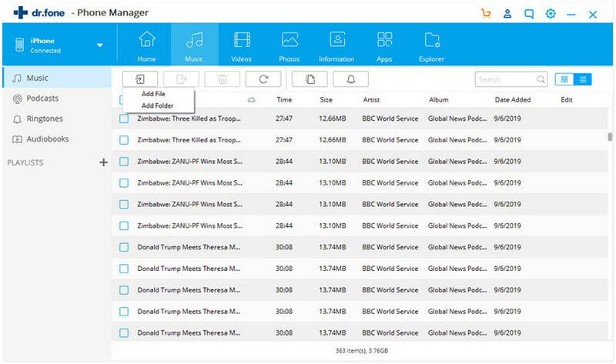Choose Add File from the menu

point(153,94)
